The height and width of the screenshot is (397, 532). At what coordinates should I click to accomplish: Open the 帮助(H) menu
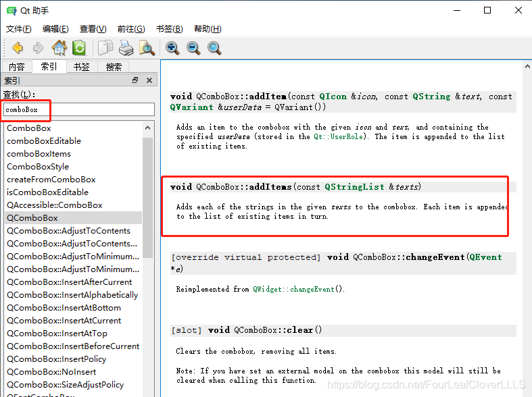[x=208, y=29]
